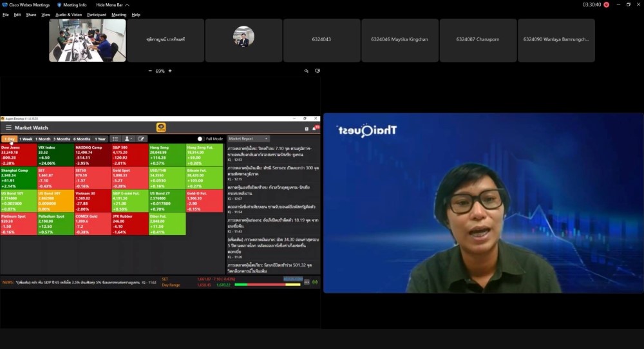This screenshot has width=644, height=349.
Task: Click the edit watchlist pencil icon
Action: (141, 139)
